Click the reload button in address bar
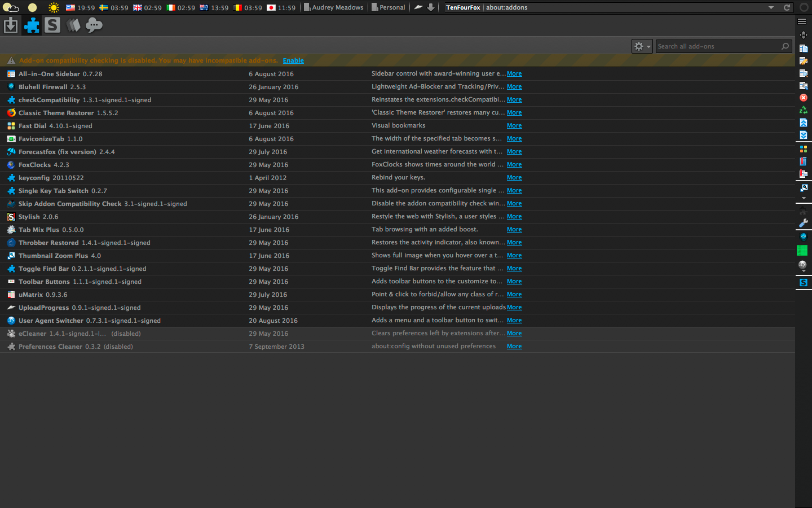The height and width of the screenshot is (508, 812). (787, 7)
